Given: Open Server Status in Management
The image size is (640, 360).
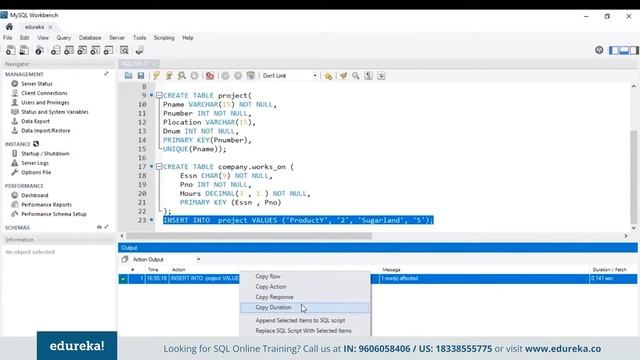Looking at the screenshot, I should [x=37, y=84].
